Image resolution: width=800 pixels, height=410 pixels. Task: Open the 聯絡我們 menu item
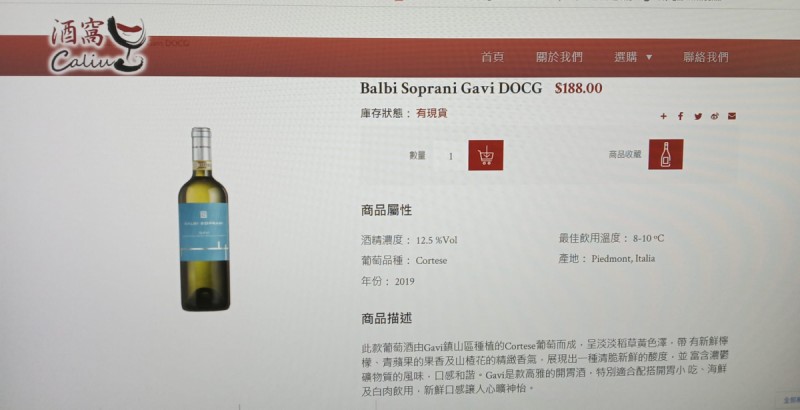[706, 57]
